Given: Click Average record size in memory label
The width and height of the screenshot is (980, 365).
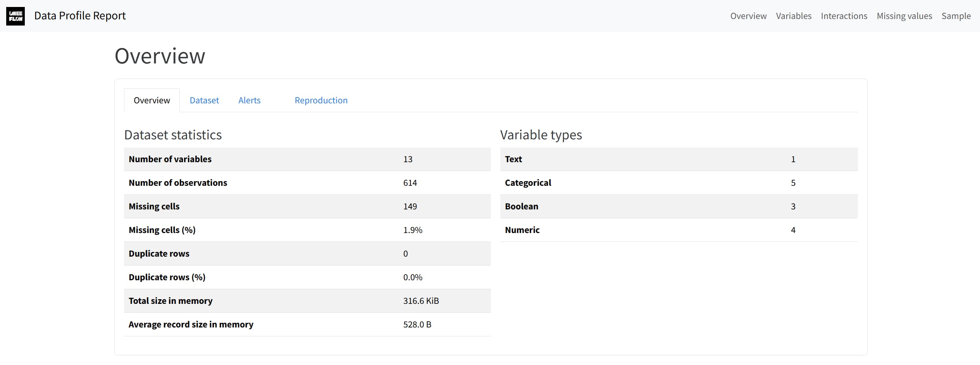Looking at the screenshot, I should tap(191, 324).
